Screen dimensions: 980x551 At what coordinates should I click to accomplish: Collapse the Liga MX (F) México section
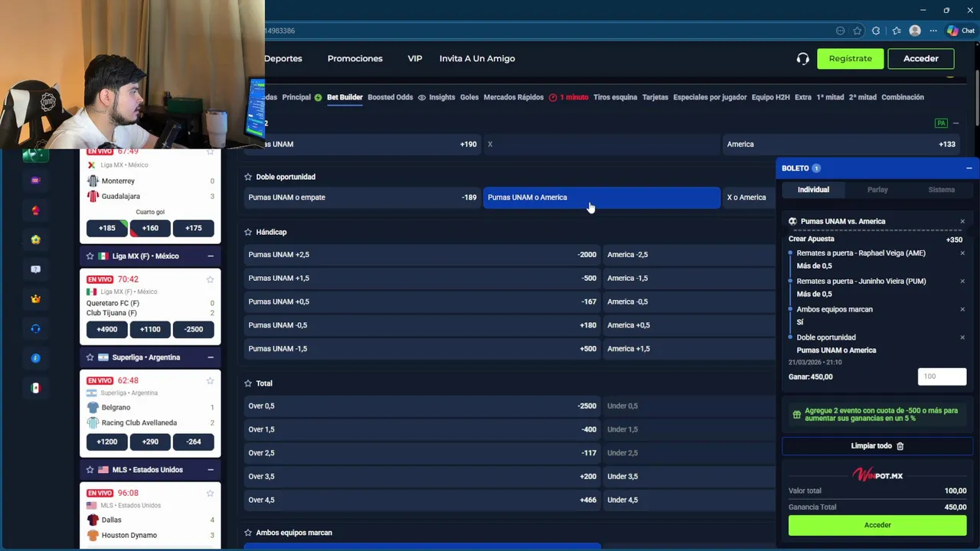click(211, 256)
